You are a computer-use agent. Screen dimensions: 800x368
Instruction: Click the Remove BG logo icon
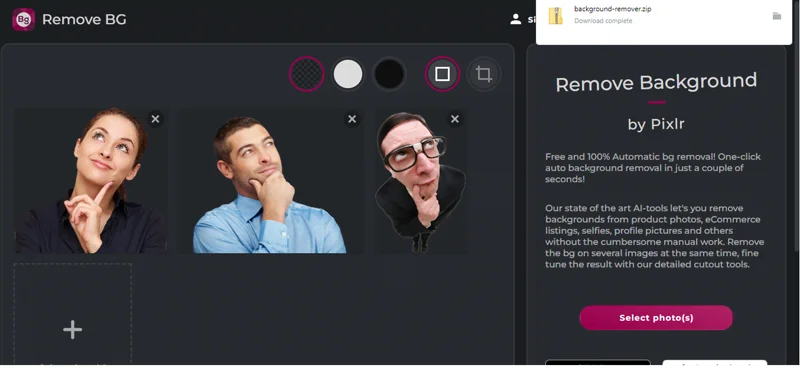pos(23,19)
